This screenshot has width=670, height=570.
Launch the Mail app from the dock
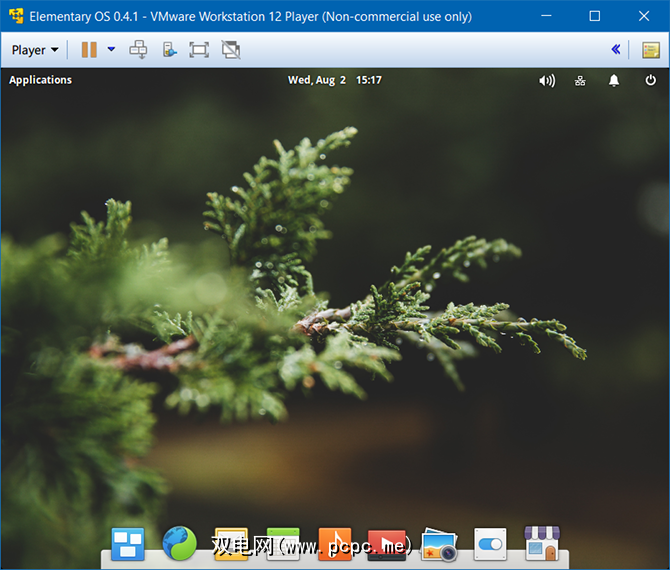pyautogui.click(x=231, y=544)
